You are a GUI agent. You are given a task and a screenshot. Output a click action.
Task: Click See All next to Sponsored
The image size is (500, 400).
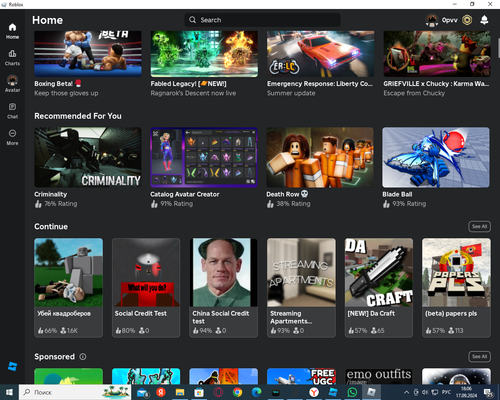pyautogui.click(x=479, y=356)
